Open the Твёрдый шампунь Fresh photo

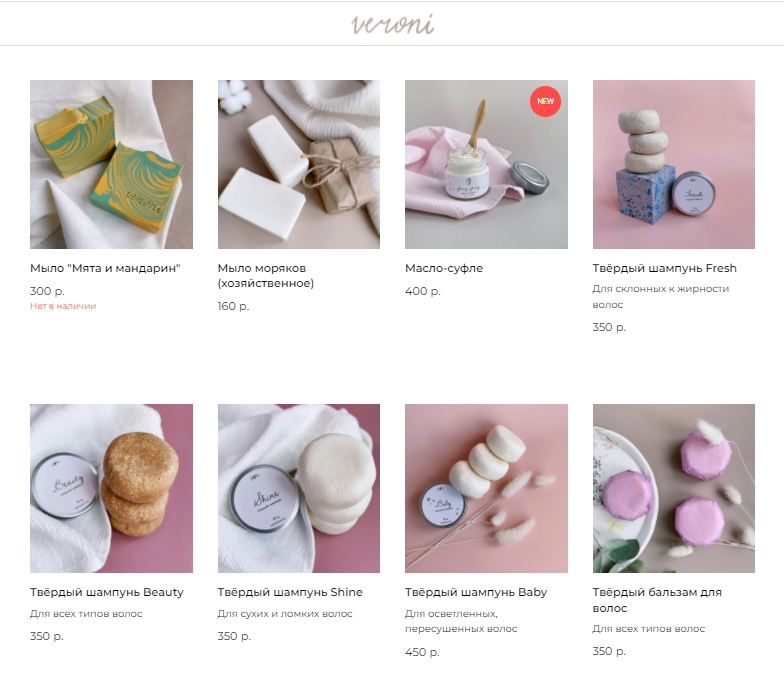click(674, 164)
